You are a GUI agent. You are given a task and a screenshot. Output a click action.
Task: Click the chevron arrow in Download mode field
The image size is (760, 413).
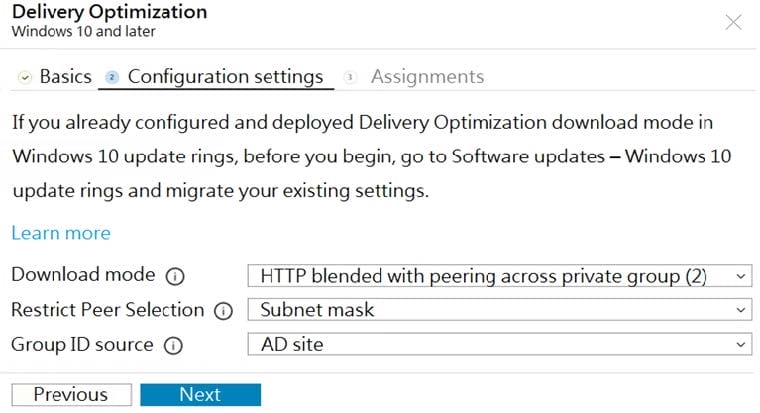point(740,277)
